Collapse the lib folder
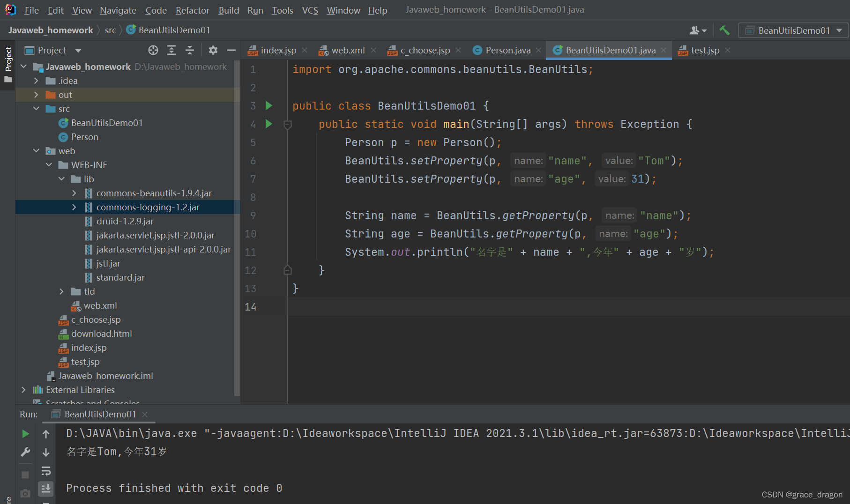 61,179
